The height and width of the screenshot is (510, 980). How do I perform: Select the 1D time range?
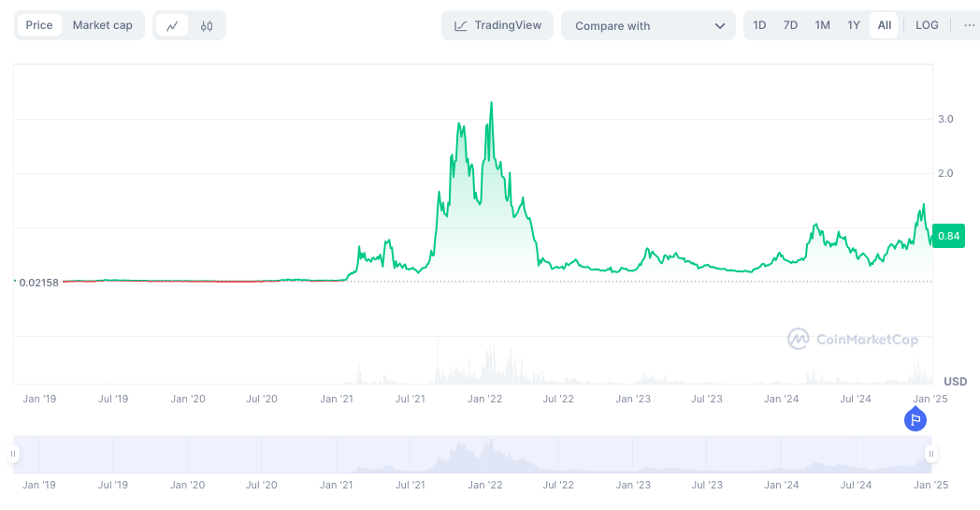point(759,25)
